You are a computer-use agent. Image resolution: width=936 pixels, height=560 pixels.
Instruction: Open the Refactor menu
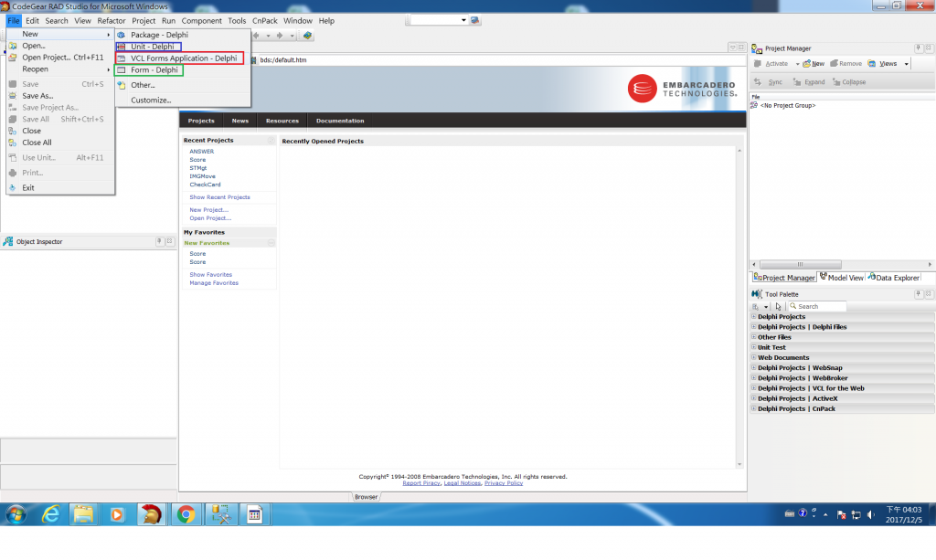click(x=111, y=20)
